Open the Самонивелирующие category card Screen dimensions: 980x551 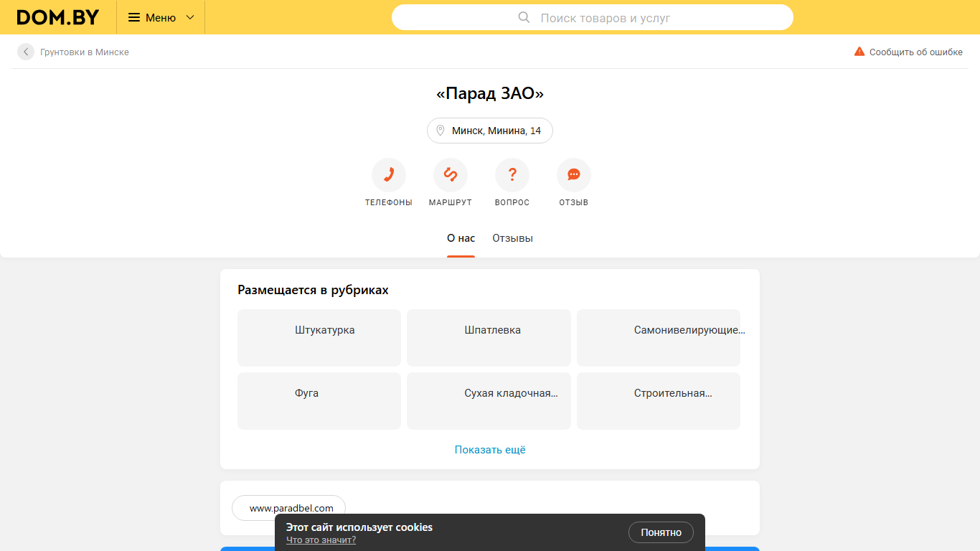[x=659, y=338]
